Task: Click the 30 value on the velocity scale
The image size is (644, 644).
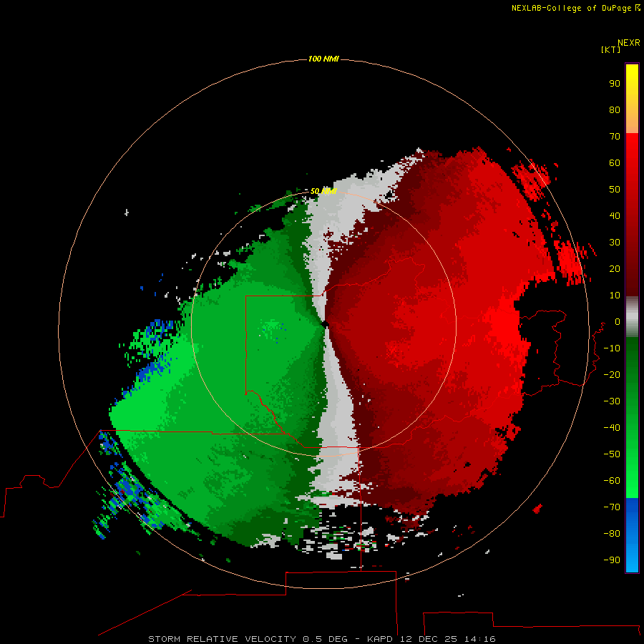Action: coord(615,243)
